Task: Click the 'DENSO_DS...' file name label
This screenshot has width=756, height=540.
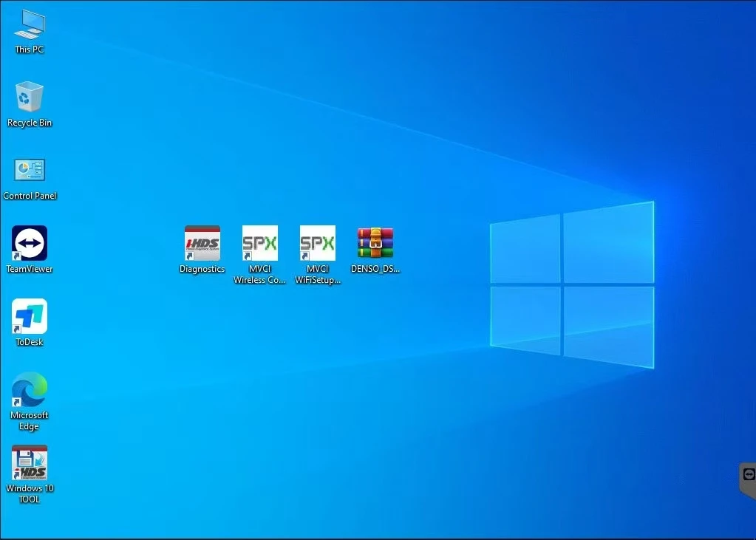Action: click(x=375, y=270)
